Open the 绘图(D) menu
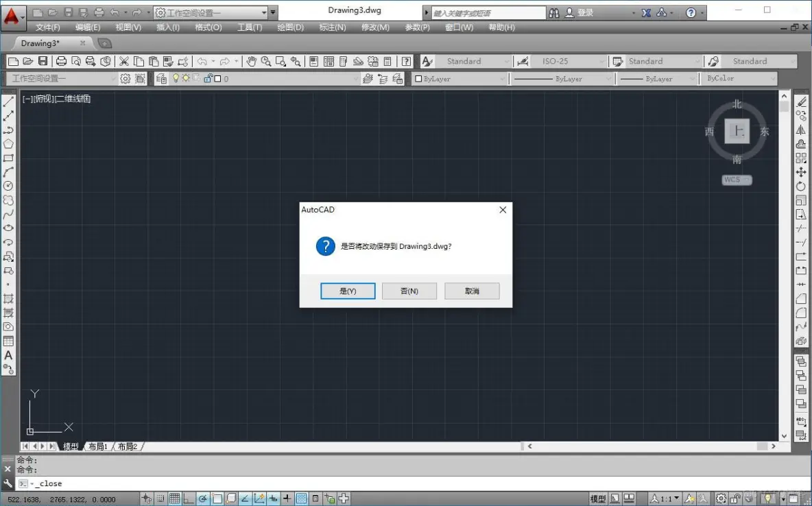812x506 pixels. [290, 27]
